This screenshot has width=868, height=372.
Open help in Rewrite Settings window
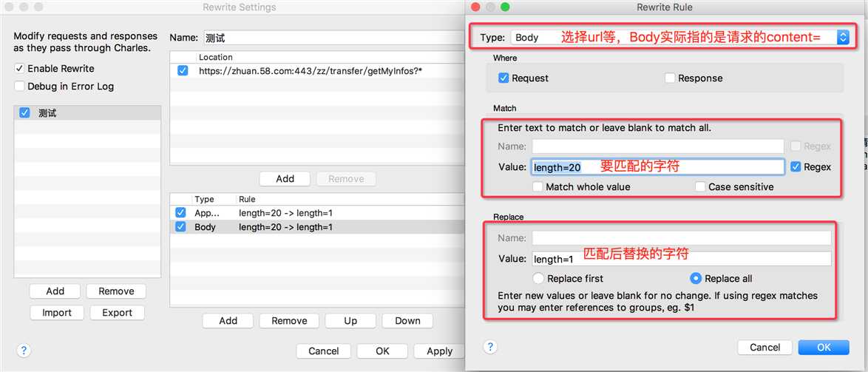point(23,351)
